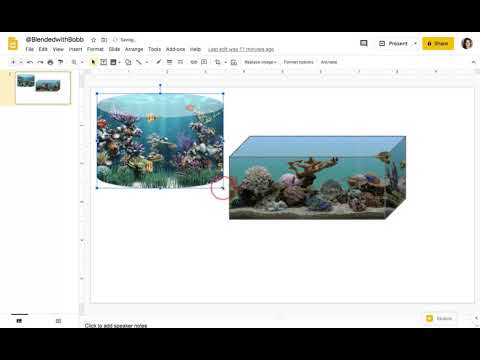
Task: Collapse the toolbar with the up chevron
Action: [473, 62]
